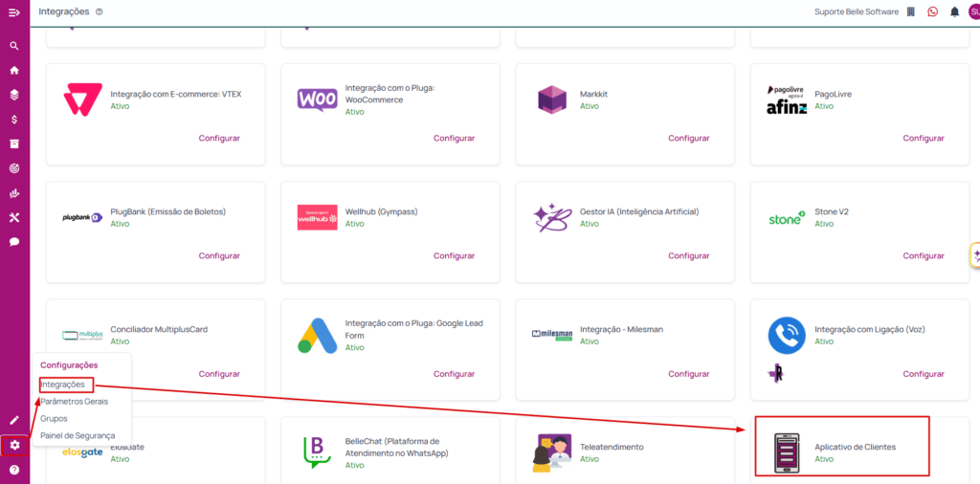This screenshot has height=484, width=980.
Task: Open the notifications bell icon
Action: (954, 11)
